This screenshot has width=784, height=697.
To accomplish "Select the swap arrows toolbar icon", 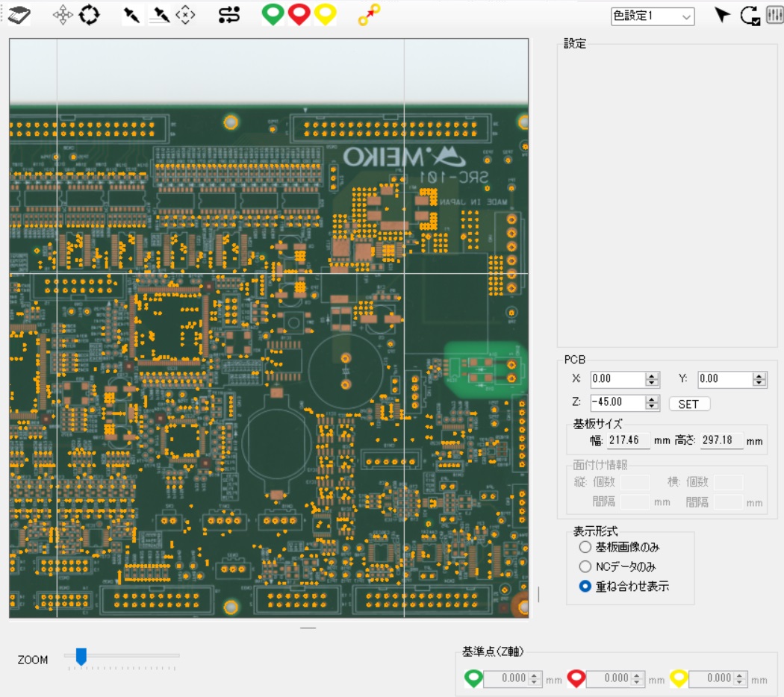I will pos(229,15).
